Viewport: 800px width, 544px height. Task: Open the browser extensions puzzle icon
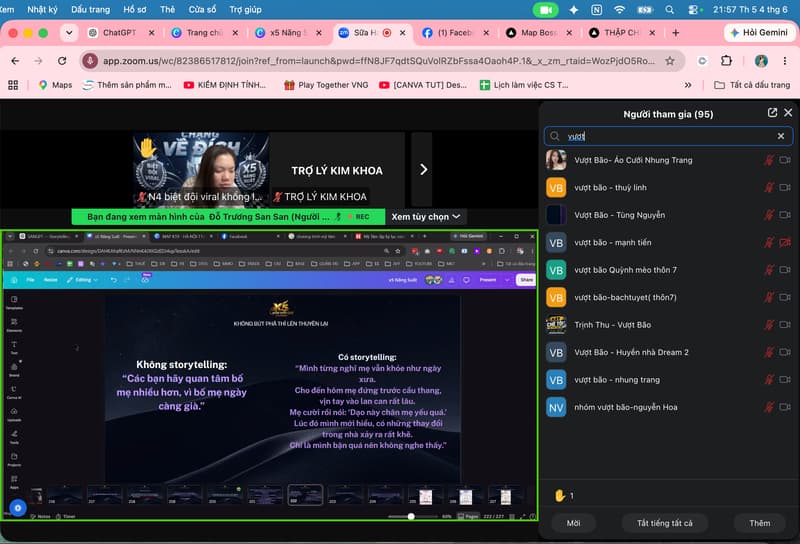[x=726, y=61]
